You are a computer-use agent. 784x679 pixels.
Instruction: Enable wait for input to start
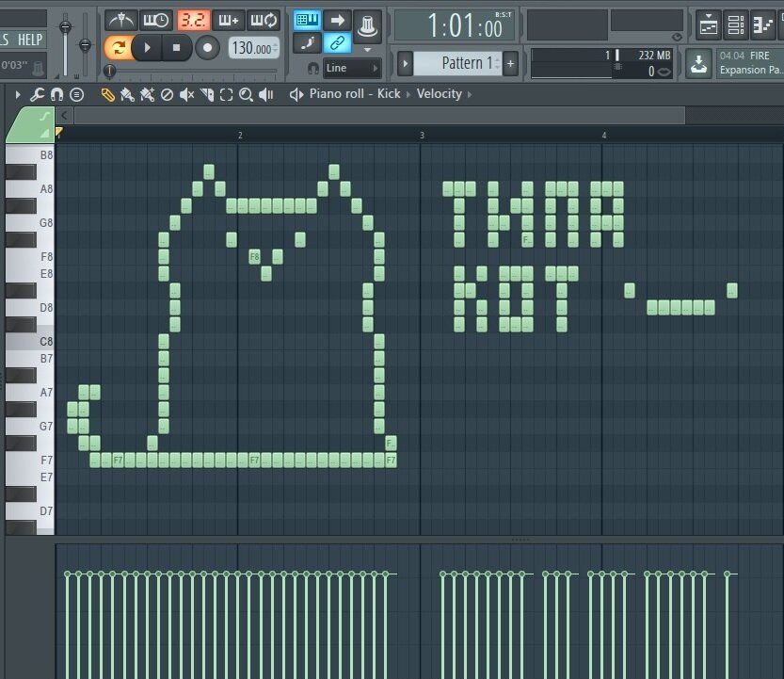tap(155, 21)
